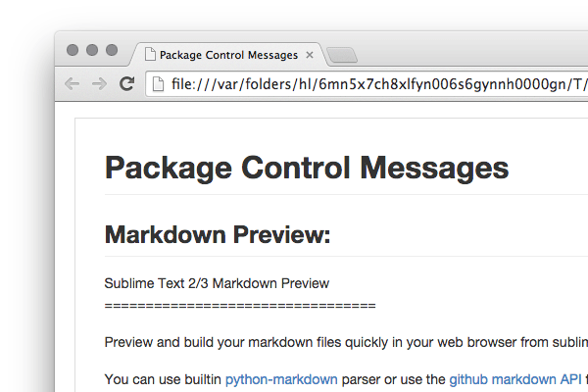588x392 pixels.
Task: Maximize the browser window
Action: pos(111,50)
